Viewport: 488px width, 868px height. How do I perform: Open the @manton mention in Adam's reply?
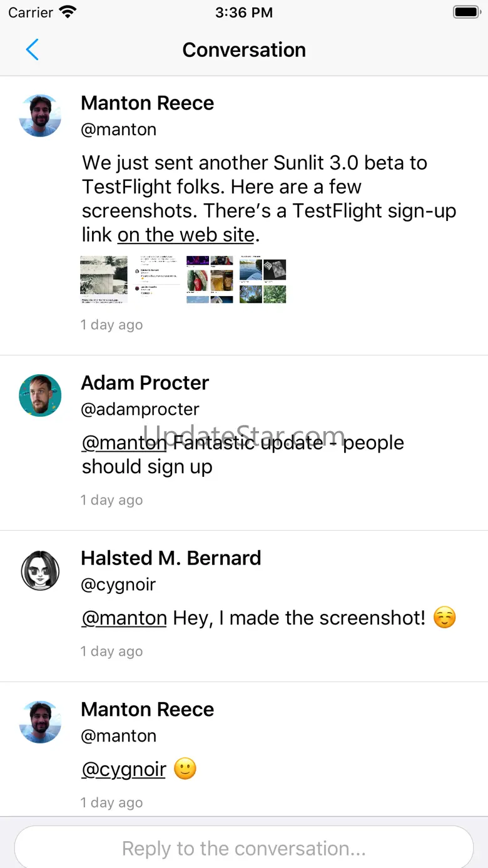point(124,442)
